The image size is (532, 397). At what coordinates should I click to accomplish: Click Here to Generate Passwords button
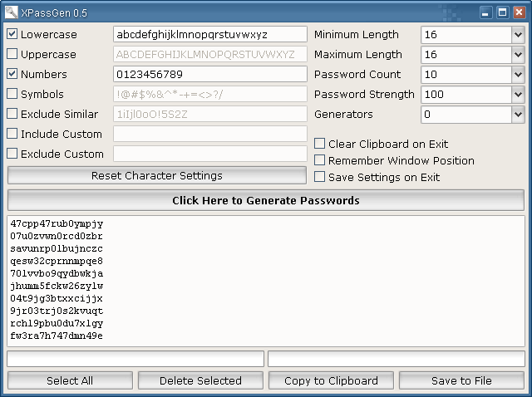pyautogui.click(x=266, y=200)
